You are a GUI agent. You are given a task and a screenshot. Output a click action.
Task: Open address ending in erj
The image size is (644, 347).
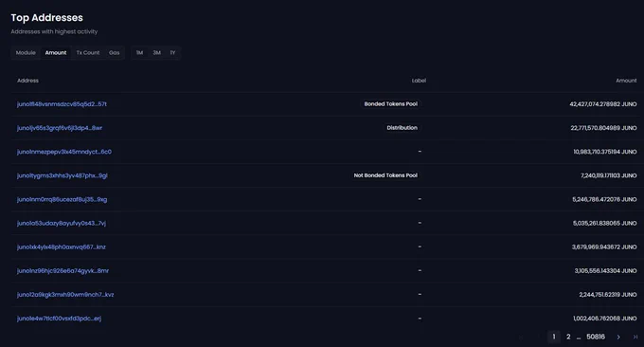59,319
